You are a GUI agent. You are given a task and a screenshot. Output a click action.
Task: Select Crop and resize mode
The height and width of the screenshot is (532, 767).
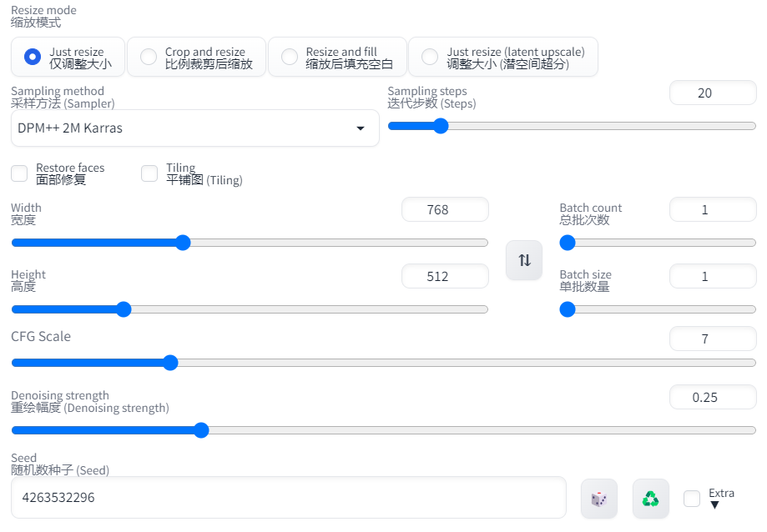[x=149, y=57]
